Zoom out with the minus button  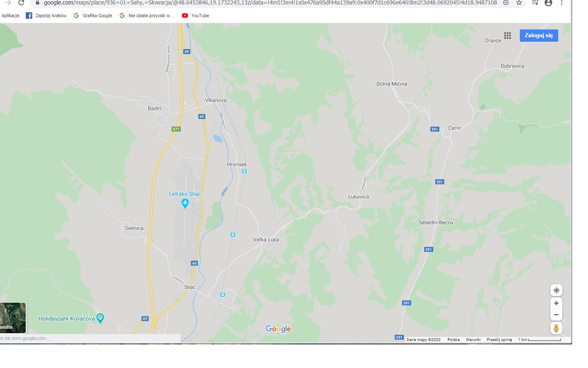click(556, 314)
